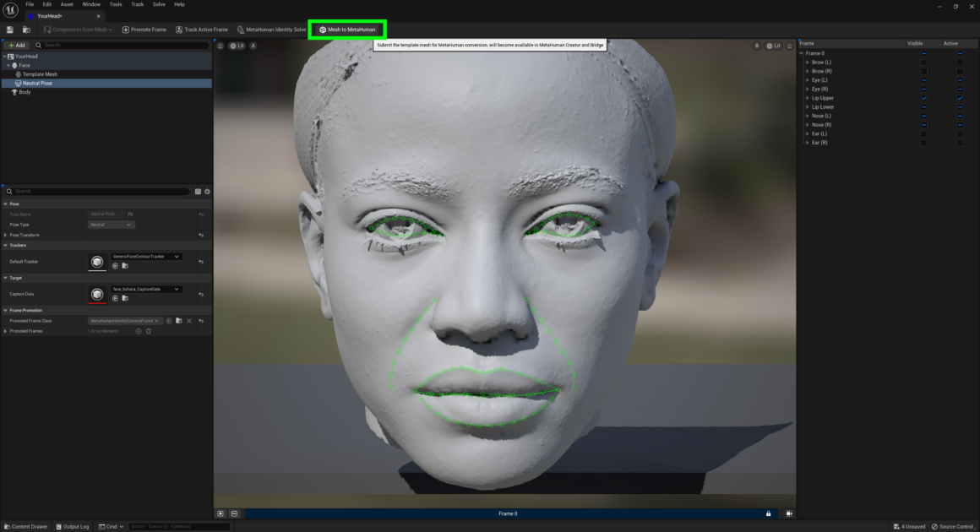Collapse the Frame 0 tree node
This screenshot has width=980, height=532.
pos(802,54)
